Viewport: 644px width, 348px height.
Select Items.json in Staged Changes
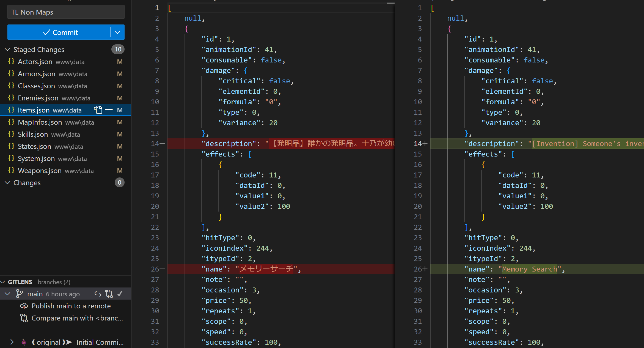pyautogui.click(x=65, y=110)
